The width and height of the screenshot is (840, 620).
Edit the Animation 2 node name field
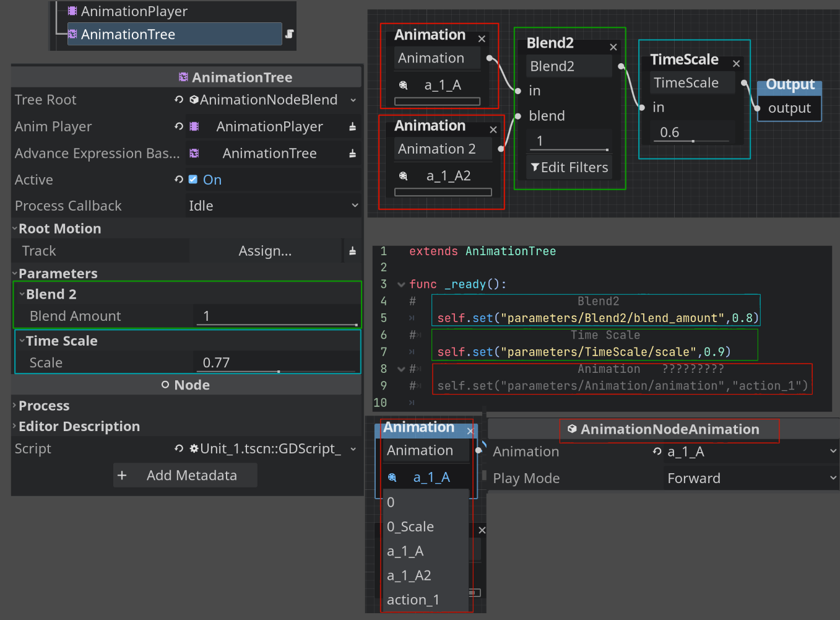click(443, 149)
